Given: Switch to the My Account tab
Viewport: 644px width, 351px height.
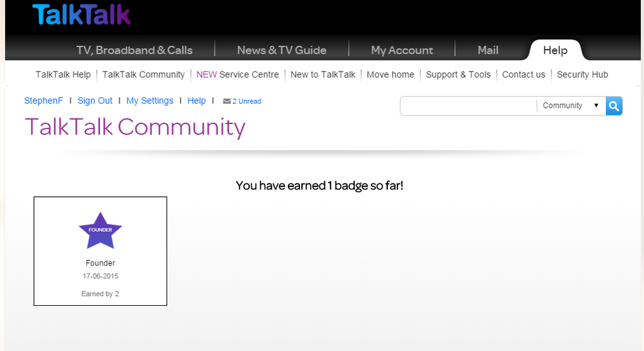Looking at the screenshot, I should [x=401, y=50].
